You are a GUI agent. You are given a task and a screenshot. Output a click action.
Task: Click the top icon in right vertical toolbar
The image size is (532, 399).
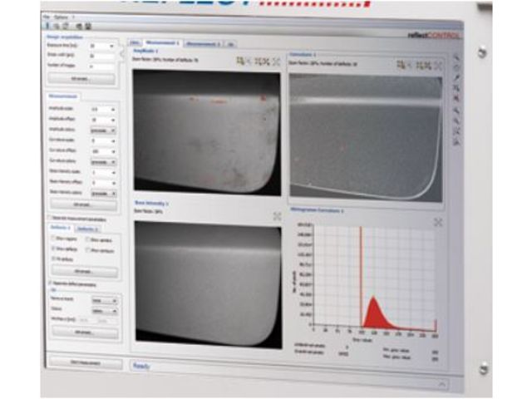[457, 57]
